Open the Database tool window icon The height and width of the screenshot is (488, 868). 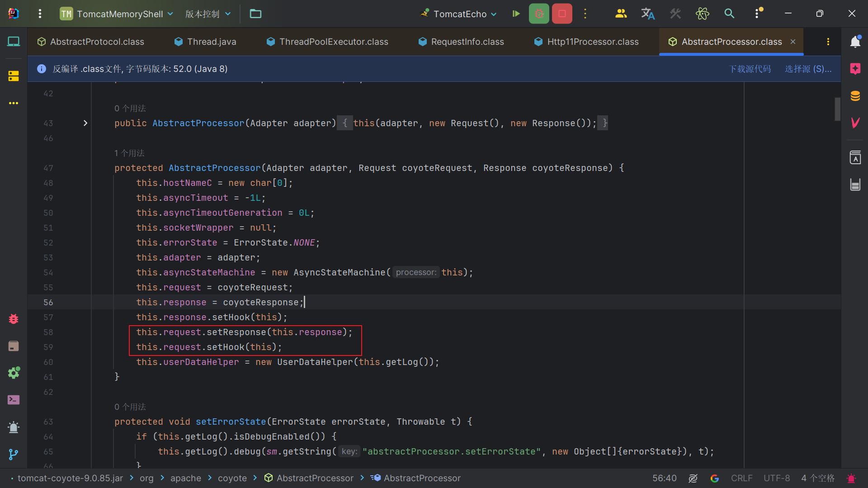tap(855, 96)
